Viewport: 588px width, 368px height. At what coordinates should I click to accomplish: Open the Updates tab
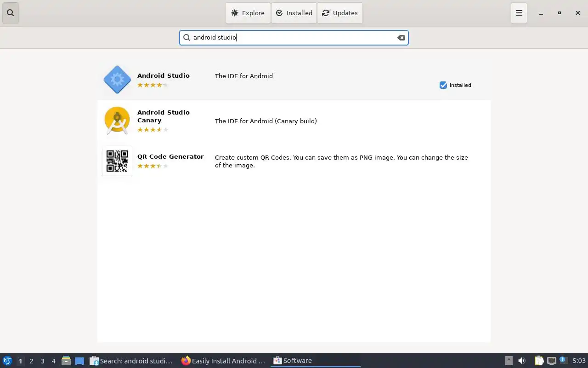[x=340, y=13]
